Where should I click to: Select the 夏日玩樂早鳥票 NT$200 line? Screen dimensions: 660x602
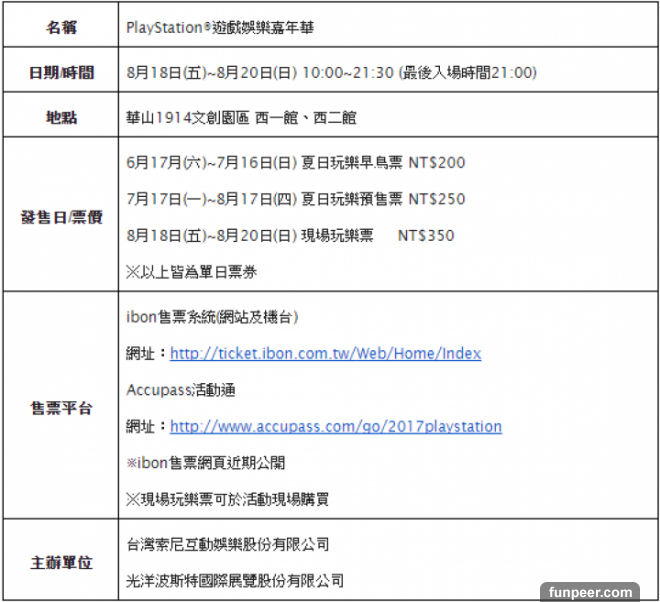(295, 163)
